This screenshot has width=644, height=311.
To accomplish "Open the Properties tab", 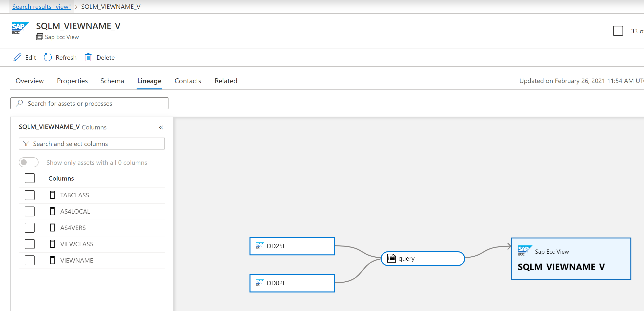I will [72, 81].
